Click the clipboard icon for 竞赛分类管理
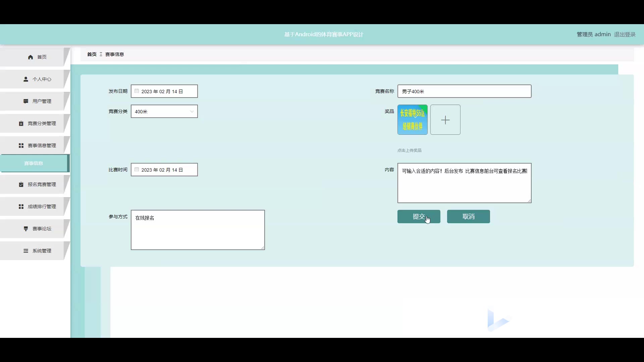This screenshot has height=362, width=644. coord(21,124)
